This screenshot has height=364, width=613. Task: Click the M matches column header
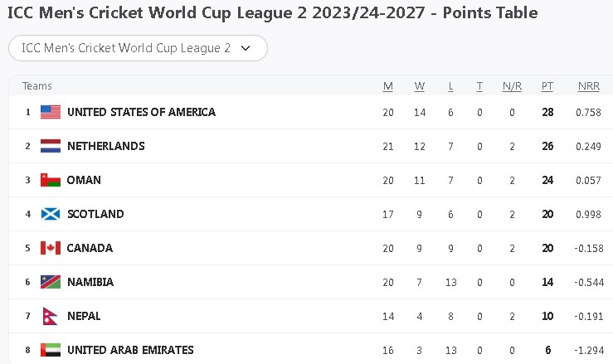point(387,86)
